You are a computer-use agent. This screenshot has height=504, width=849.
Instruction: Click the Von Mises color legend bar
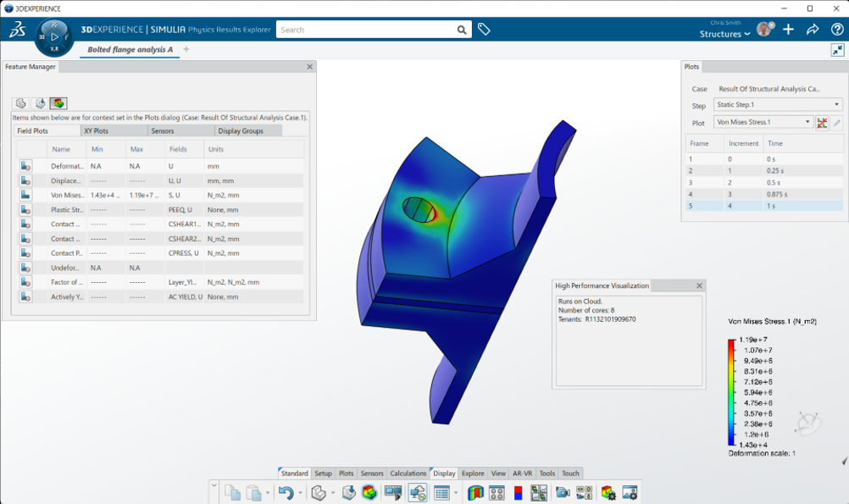[x=731, y=392]
